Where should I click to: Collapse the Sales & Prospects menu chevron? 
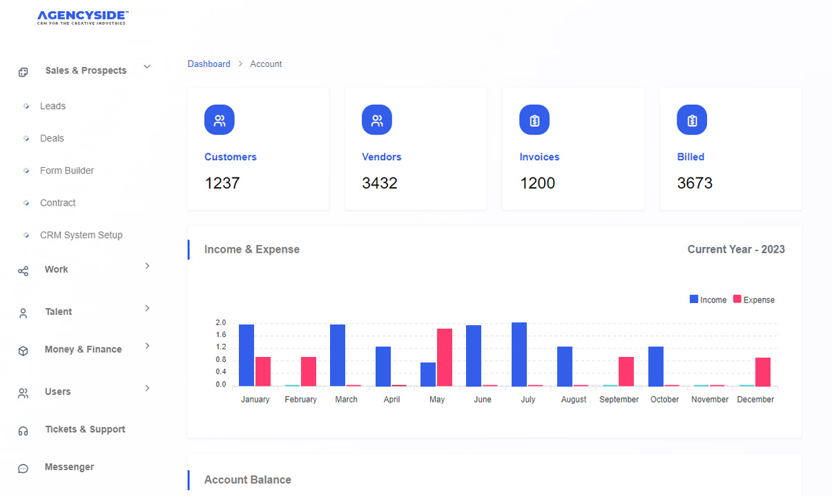click(x=147, y=67)
